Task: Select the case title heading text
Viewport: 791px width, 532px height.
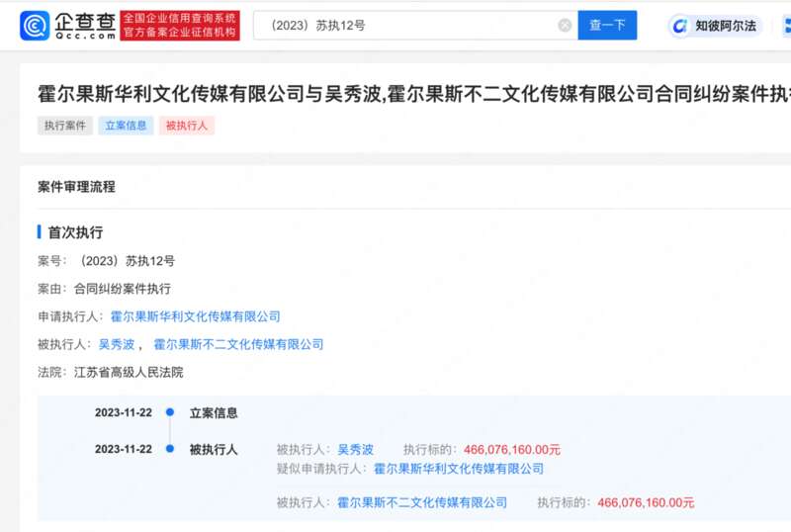Action: coord(413,94)
